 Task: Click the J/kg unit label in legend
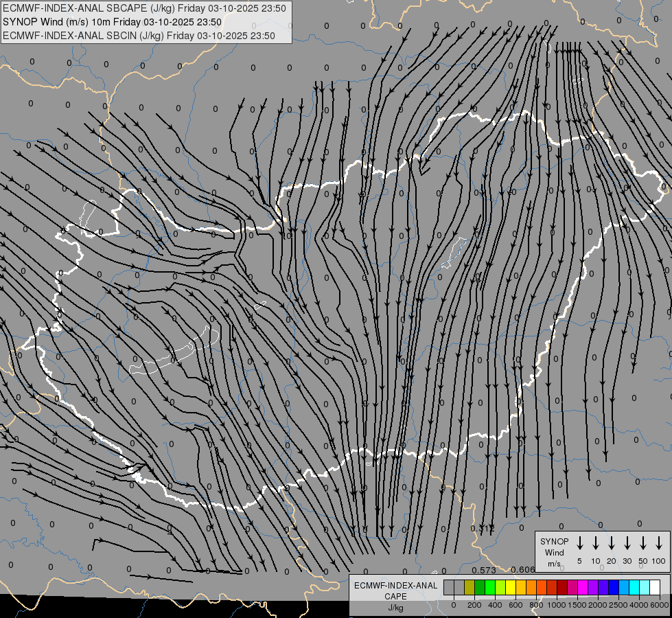[x=395, y=608]
